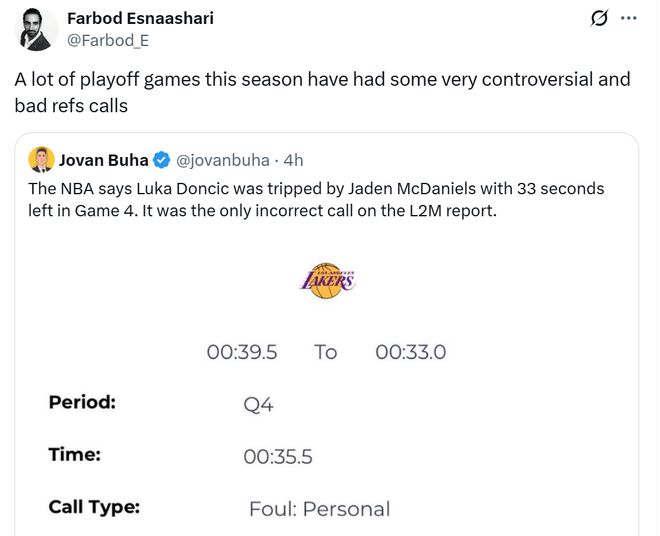Click Farbod Esnaashari's profile avatar
The width and height of the screenshot is (660, 536).
(x=37, y=30)
